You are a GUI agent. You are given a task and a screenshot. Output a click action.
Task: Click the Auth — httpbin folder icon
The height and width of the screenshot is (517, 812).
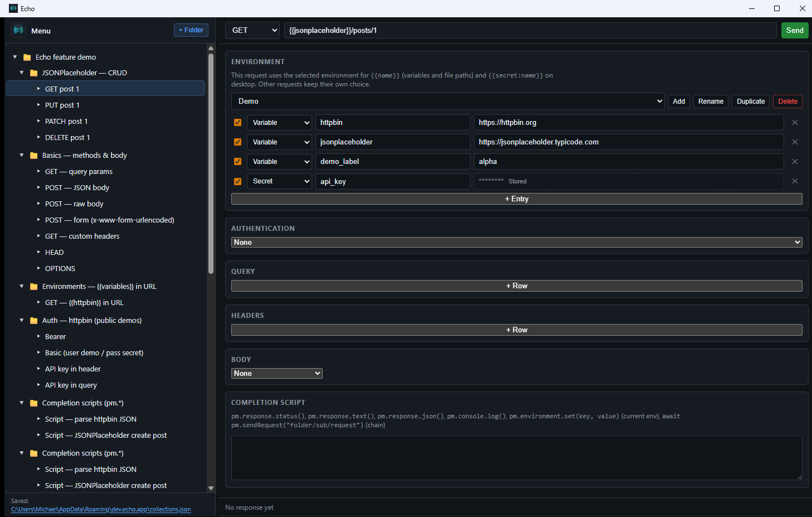[33, 321]
